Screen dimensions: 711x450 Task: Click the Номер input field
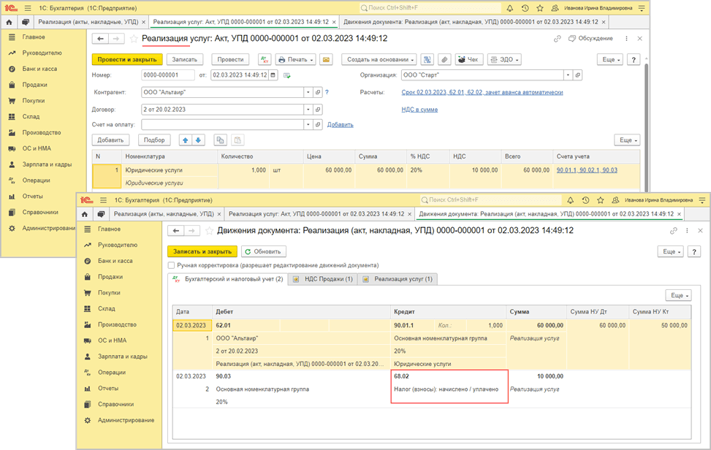point(167,75)
